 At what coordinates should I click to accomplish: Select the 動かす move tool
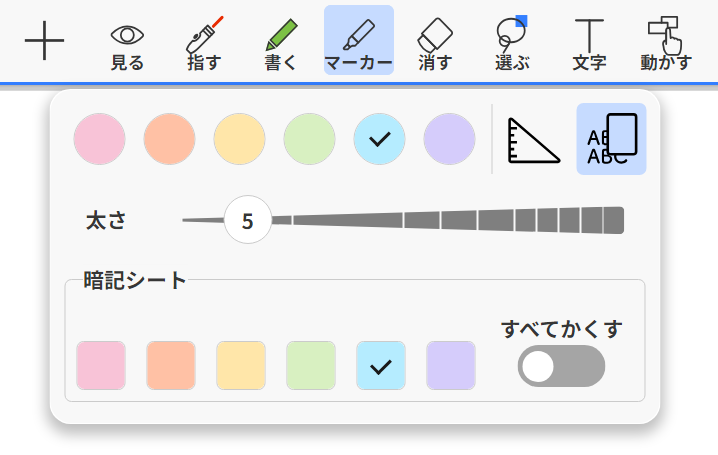click(x=665, y=44)
